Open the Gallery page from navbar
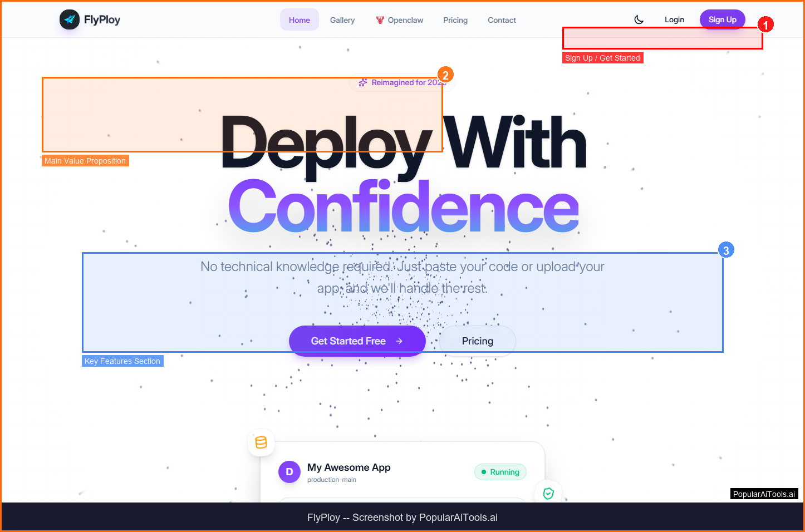Viewport: 805px width, 532px height. click(x=342, y=20)
